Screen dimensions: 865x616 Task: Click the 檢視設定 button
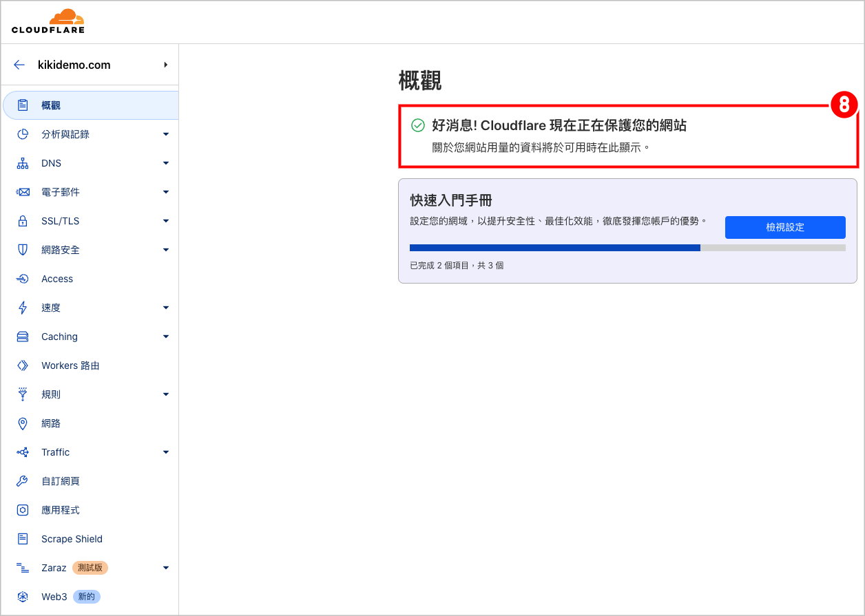coord(785,227)
